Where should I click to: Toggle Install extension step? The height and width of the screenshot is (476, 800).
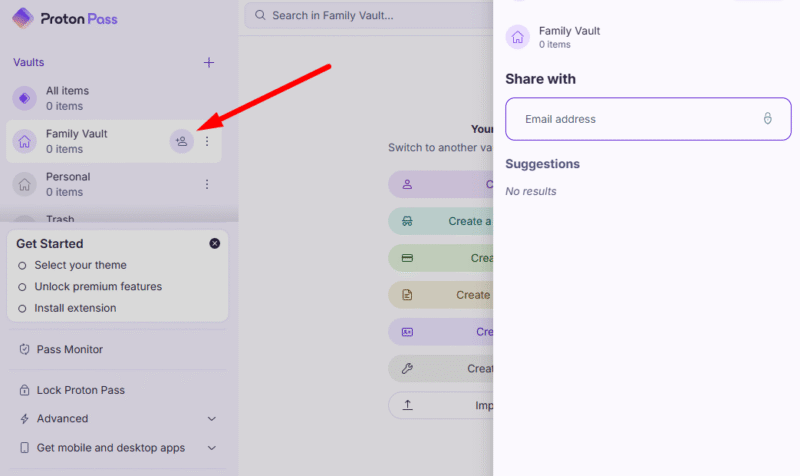(x=22, y=308)
